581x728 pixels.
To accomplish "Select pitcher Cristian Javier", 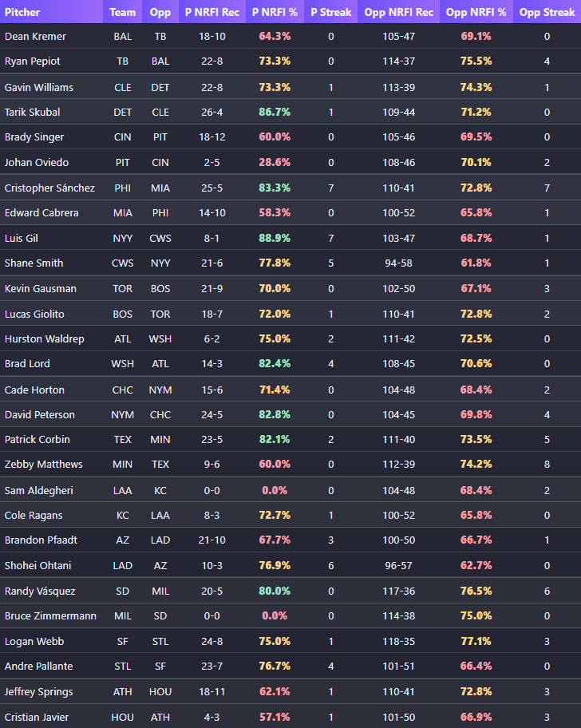I will 37,718.
